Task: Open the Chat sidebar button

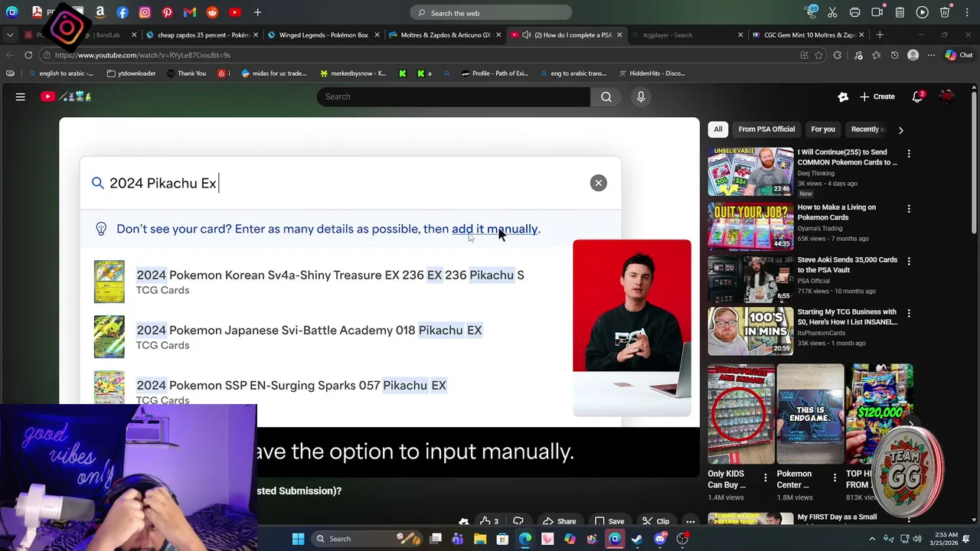Action: pyautogui.click(x=959, y=55)
